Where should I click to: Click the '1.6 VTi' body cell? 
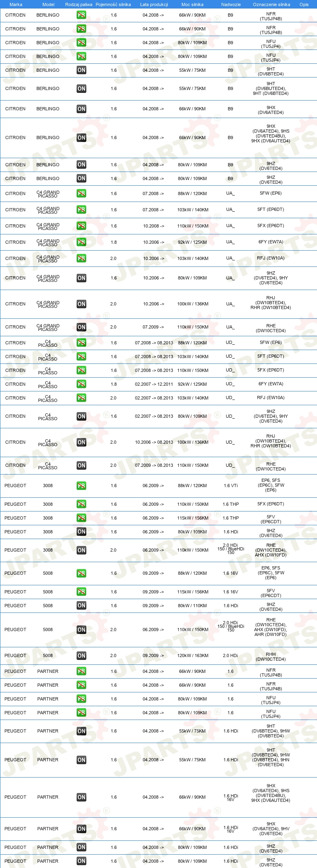(231, 486)
